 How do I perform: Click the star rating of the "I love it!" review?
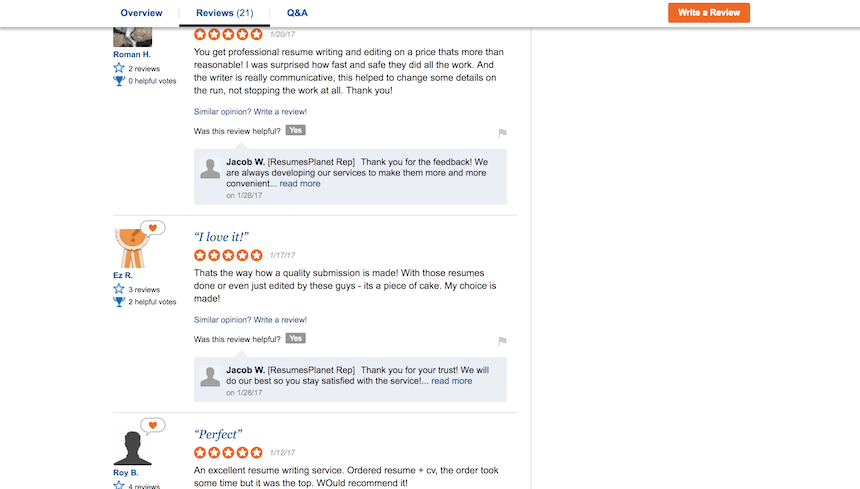click(228, 257)
